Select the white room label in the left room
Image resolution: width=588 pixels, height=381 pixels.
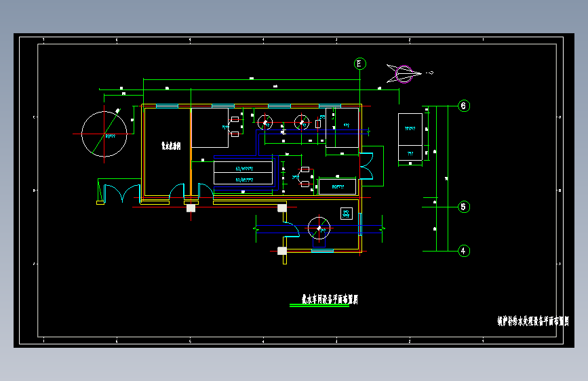point(171,146)
